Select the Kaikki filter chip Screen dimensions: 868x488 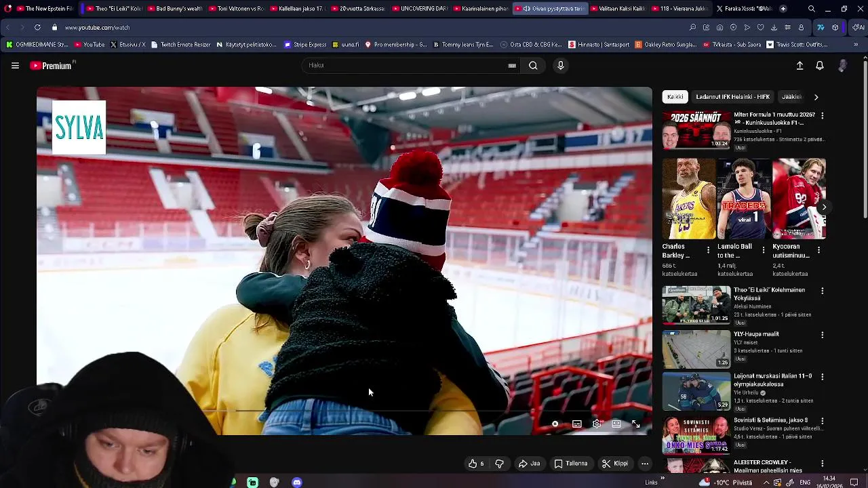(x=675, y=97)
